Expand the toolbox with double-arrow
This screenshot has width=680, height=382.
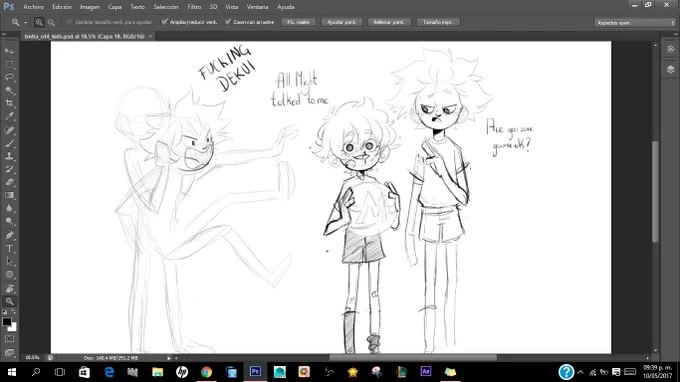click(x=4, y=34)
